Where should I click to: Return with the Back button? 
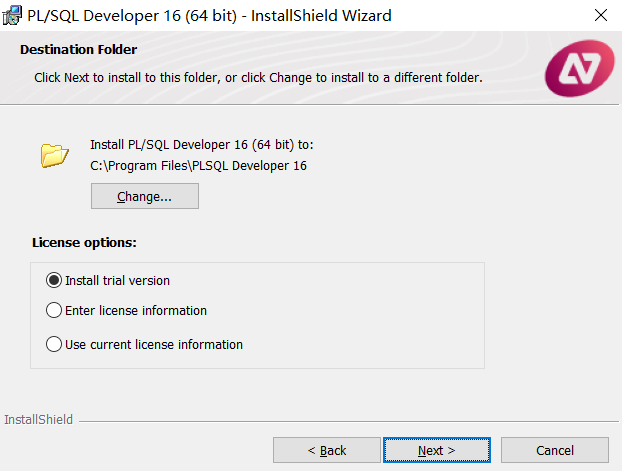[x=326, y=450]
